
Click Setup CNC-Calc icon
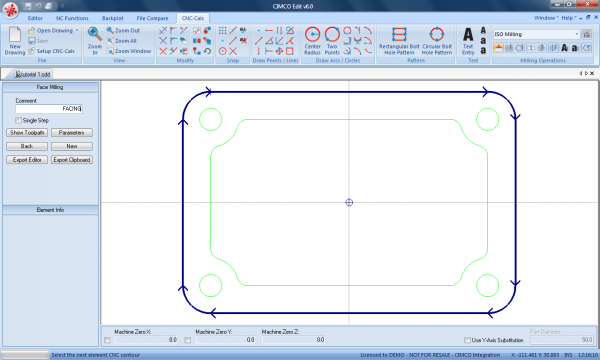pos(32,51)
